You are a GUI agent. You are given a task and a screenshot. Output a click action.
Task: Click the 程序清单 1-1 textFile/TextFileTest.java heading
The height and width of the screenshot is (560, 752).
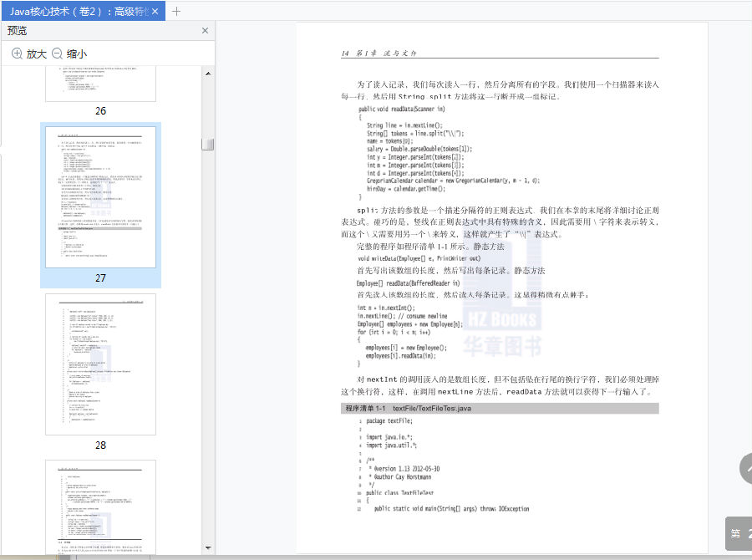coord(500,409)
